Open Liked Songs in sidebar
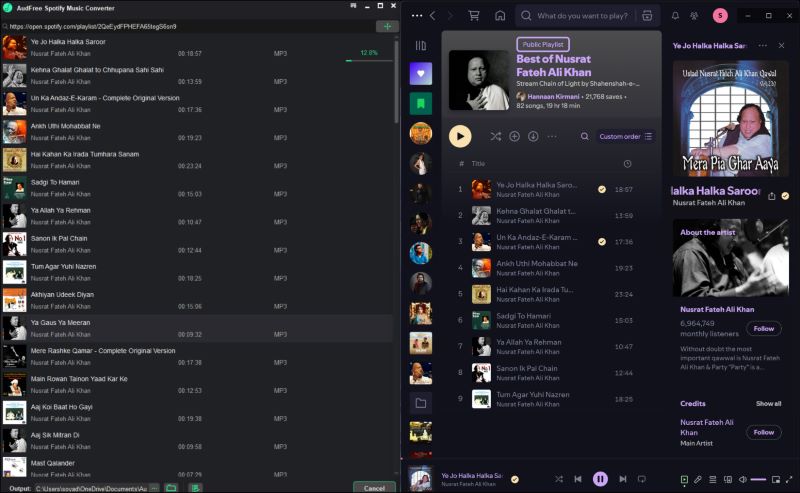Viewport: 800px width, 493px height. [420, 73]
